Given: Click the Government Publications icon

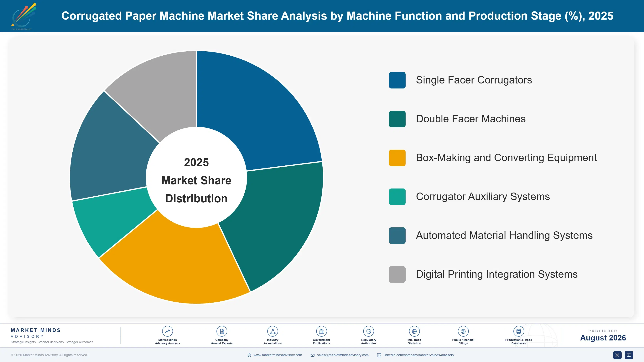Looking at the screenshot, I should 321,331.
